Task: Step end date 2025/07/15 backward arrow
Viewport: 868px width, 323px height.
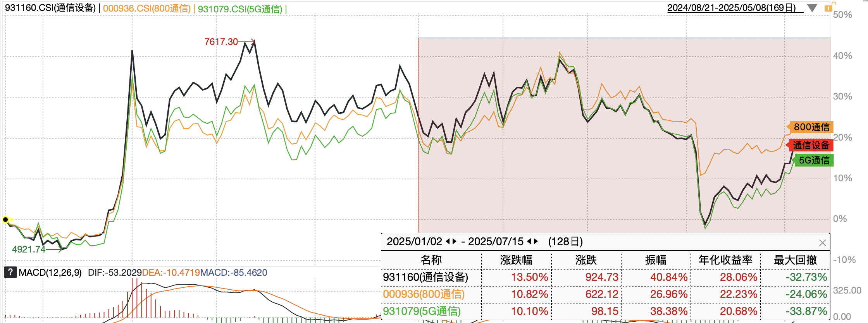Action: (529, 242)
